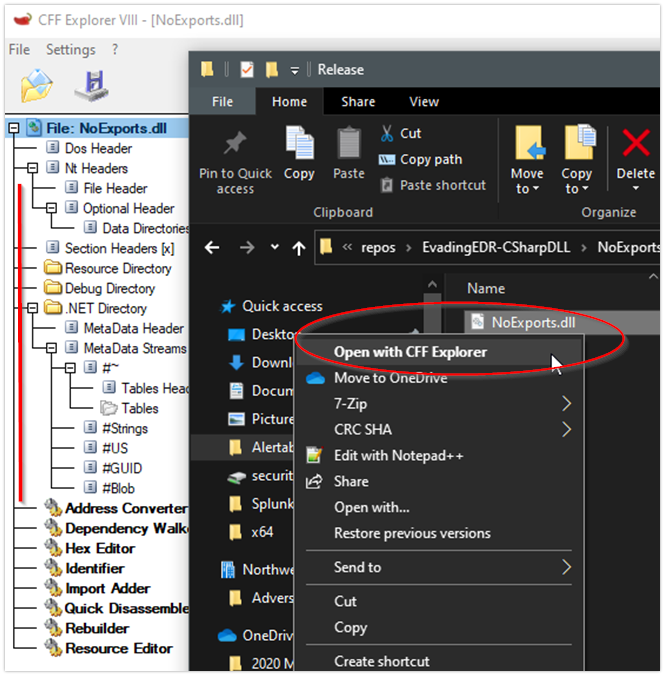Switch to the View ribbon tab

[x=424, y=102]
